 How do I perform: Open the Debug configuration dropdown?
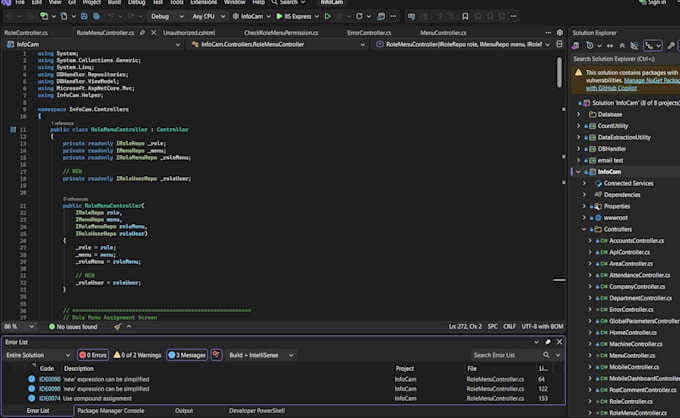[x=167, y=16]
